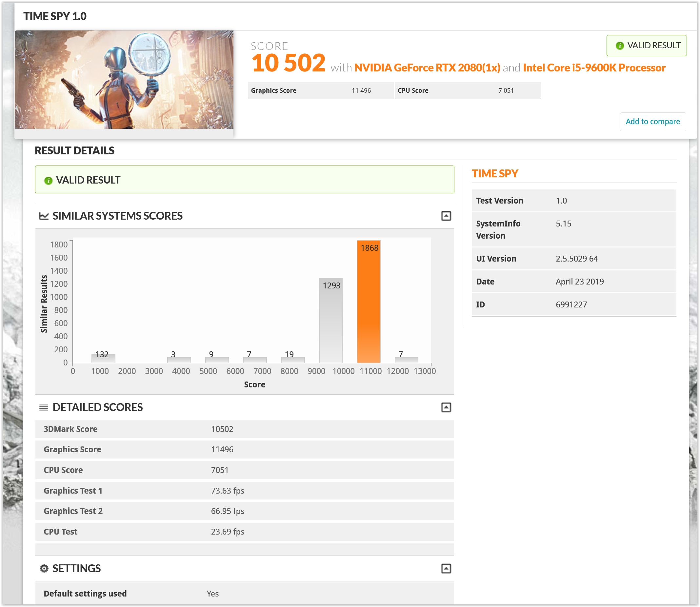Click the Similar Systems Scores heading

pyautogui.click(x=118, y=216)
